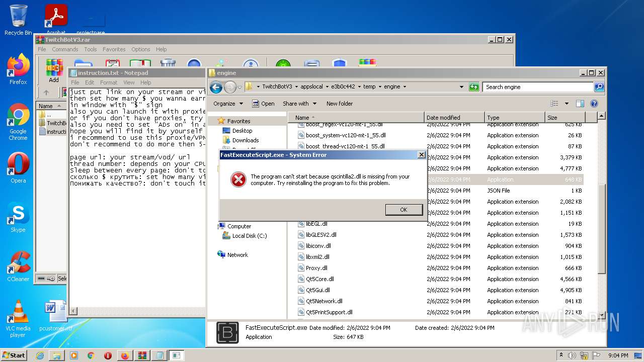Expand the breadcrumb arrow after engine

(405, 86)
